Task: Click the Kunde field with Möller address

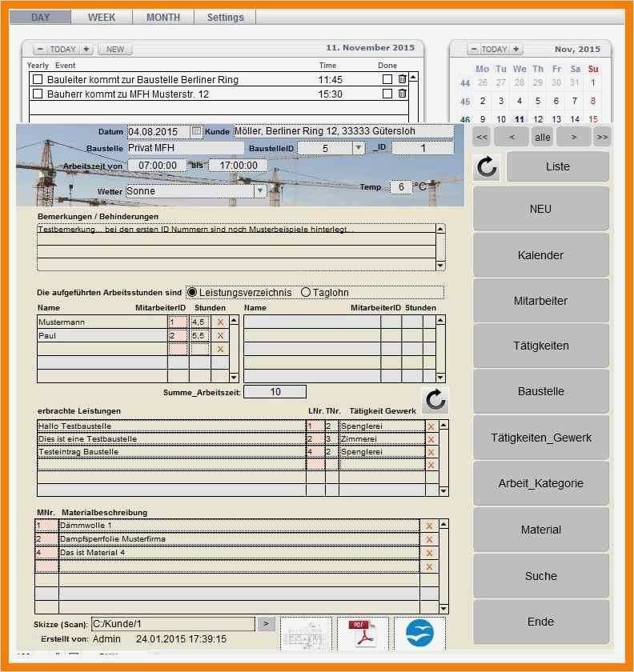Action: click(x=343, y=131)
